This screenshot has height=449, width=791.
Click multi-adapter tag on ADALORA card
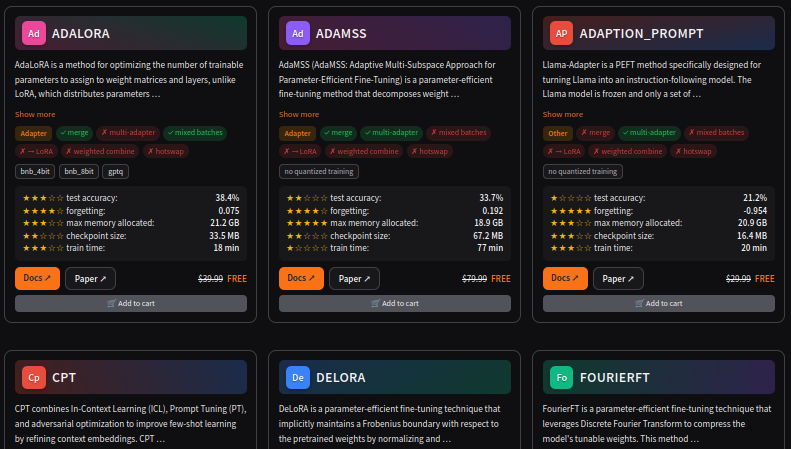coord(128,133)
